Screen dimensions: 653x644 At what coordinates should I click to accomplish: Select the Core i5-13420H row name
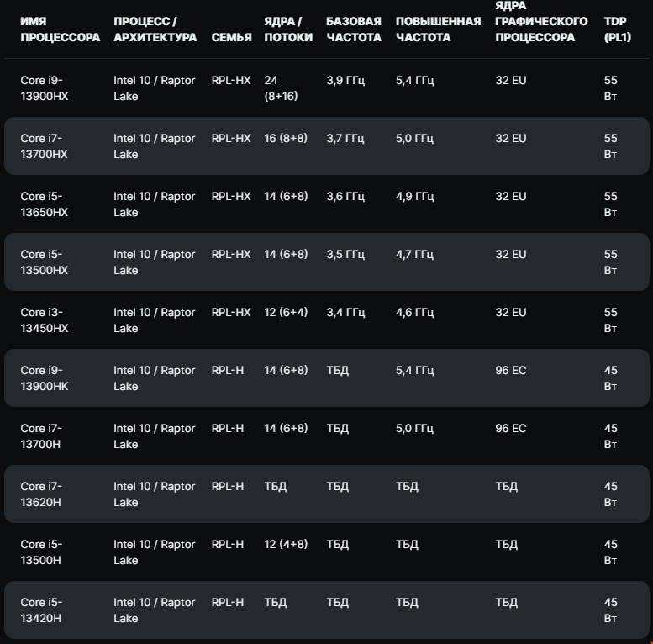click(x=45, y=610)
